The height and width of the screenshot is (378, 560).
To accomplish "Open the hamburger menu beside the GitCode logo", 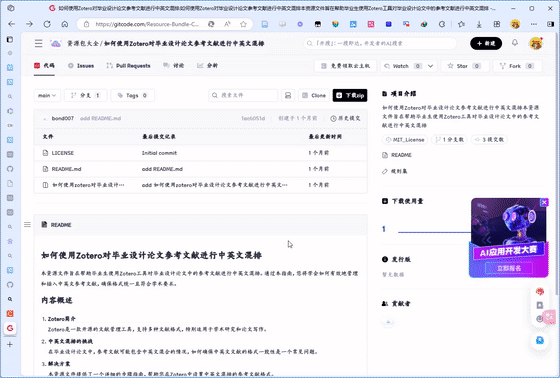I will (x=39, y=44).
